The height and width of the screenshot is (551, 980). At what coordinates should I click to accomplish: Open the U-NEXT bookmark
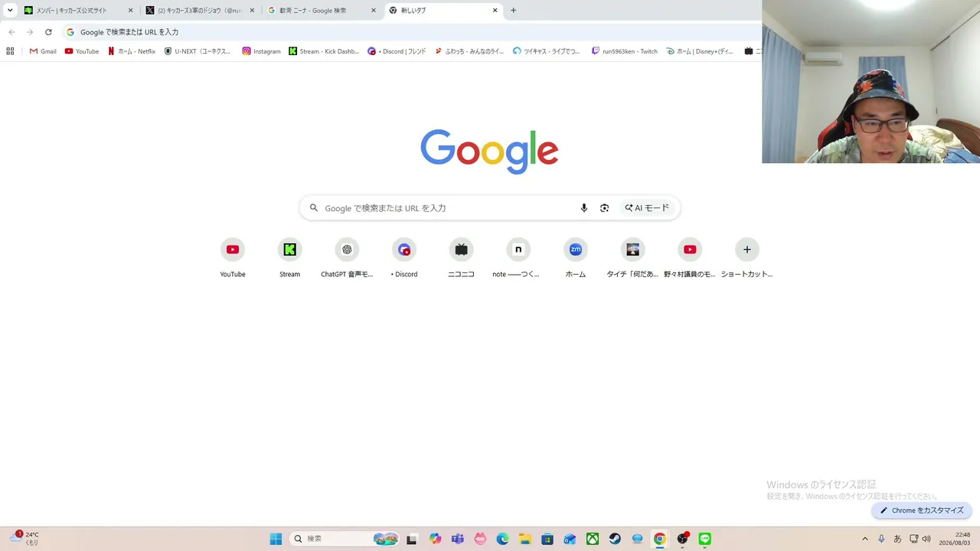tap(198, 51)
